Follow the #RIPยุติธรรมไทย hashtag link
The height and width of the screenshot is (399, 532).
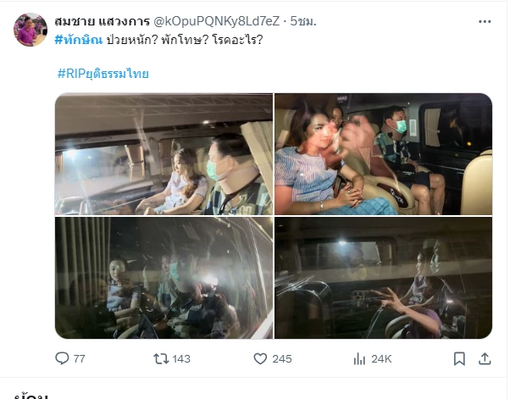click(x=103, y=74)
